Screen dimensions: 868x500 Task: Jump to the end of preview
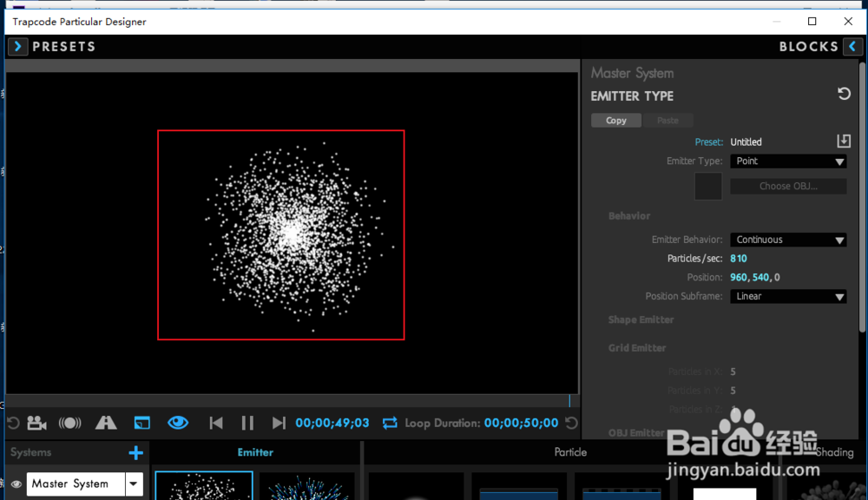click(x=279, y=423)
